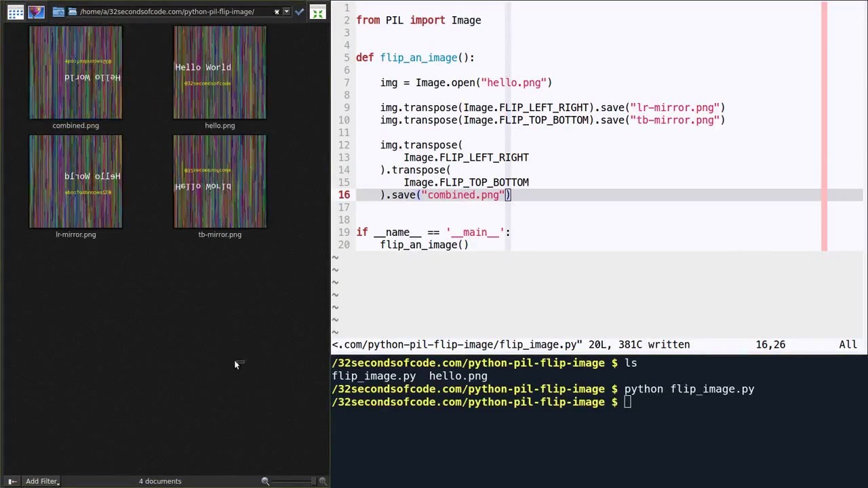The width and height of the screenshot is (868, 488).
Task: Open the folder path history dropdown
Action: coord(287,12)
